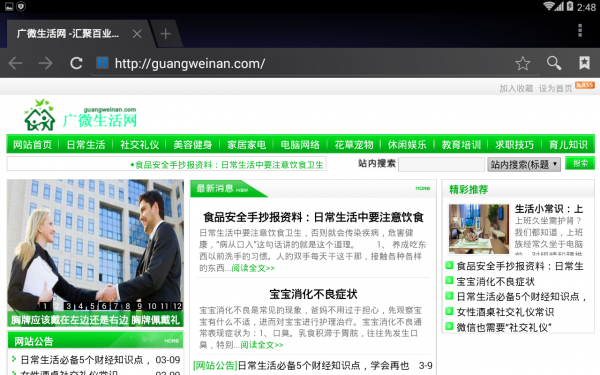
Task: Click the orange RSS icon
Action: pyautogui.click(x=585, y=85)
